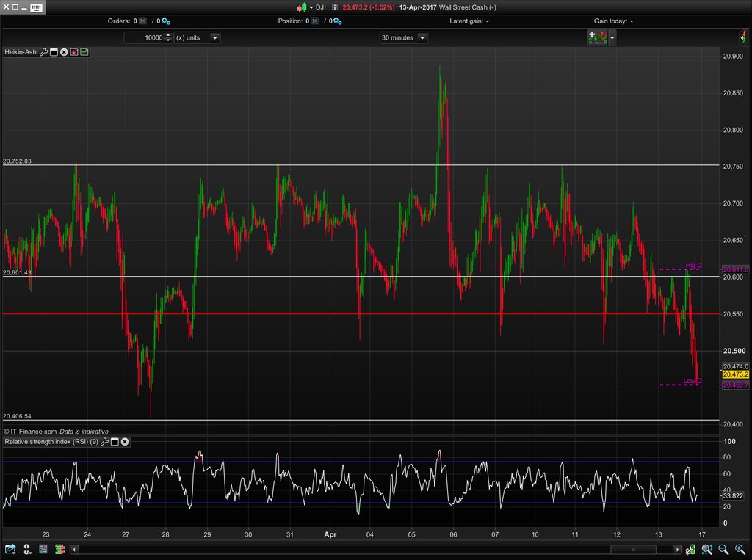Click the instrument info icon next to DJI
The height and width of the screenshot is (560, 752).
coord(335,7)
